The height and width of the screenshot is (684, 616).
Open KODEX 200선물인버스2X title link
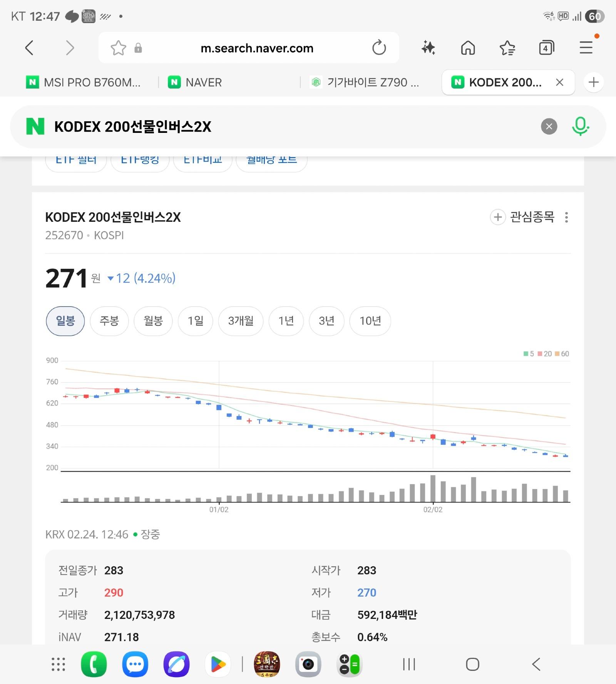(113, 217)
